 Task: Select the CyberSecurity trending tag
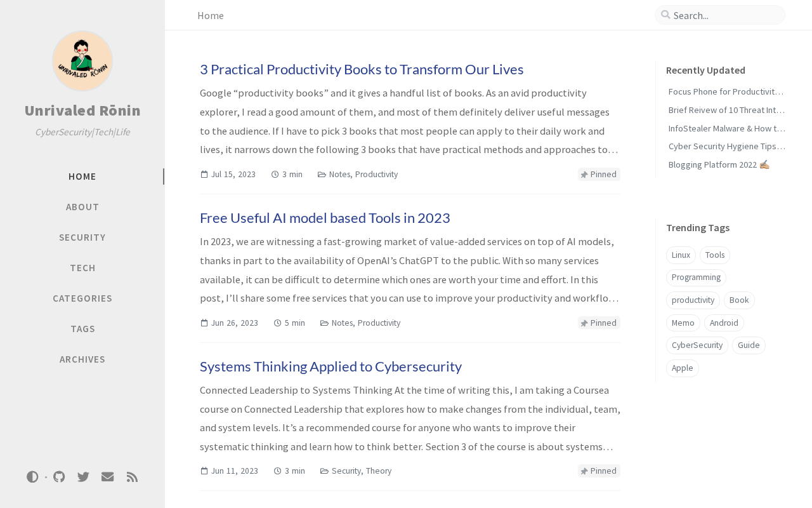pyautogui.click(x=697, y=345)
